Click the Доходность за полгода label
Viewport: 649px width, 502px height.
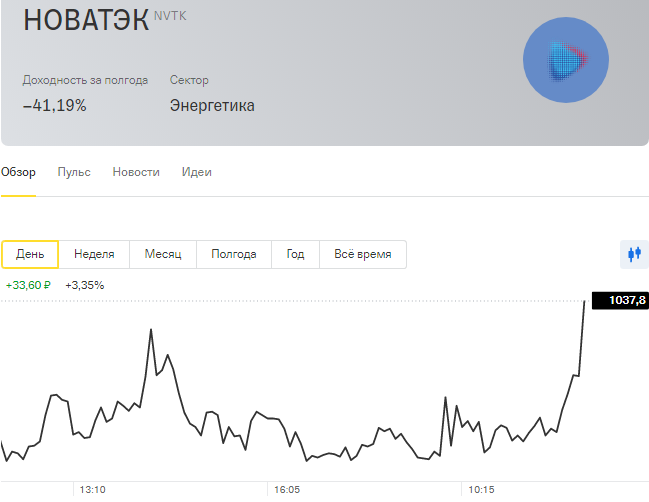click(x=85, y=80)
